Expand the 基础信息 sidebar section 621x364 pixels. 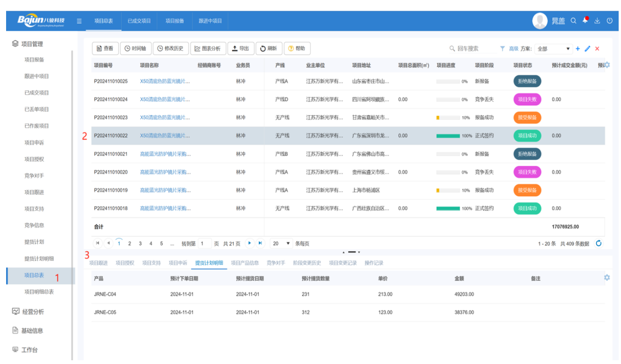(x=32, y=331)
